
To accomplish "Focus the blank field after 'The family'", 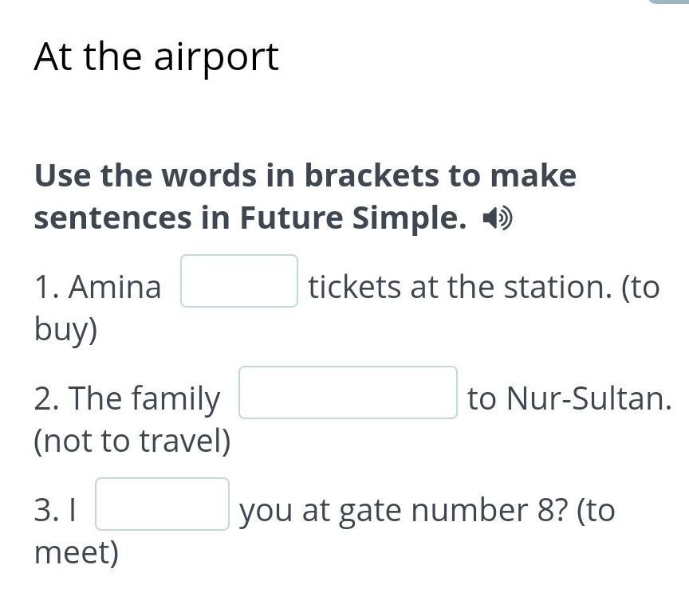I will [x=348, y=393].
